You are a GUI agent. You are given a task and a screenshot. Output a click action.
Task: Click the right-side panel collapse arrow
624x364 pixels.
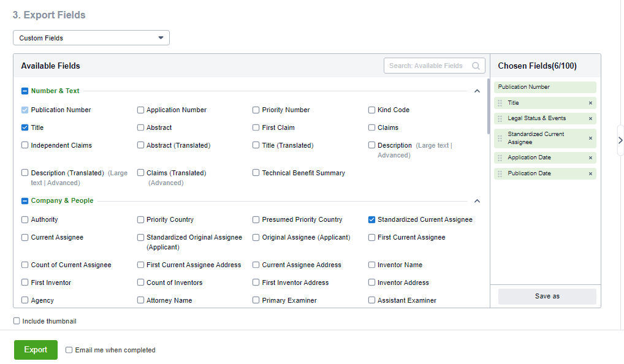point(620,140)
